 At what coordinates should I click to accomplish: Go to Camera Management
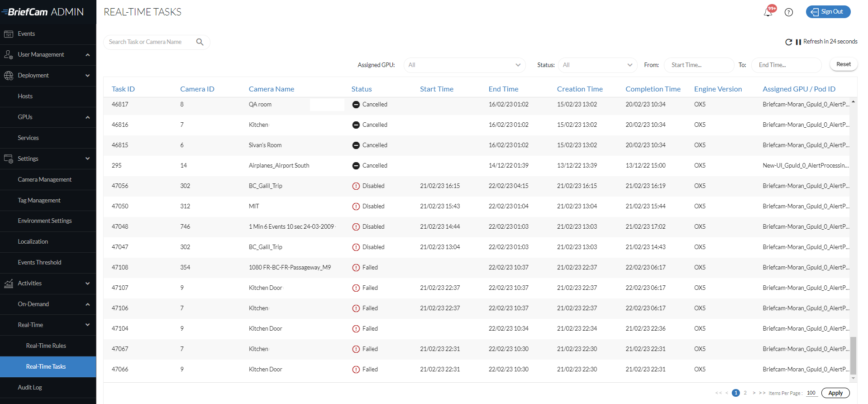coord(45,180)
